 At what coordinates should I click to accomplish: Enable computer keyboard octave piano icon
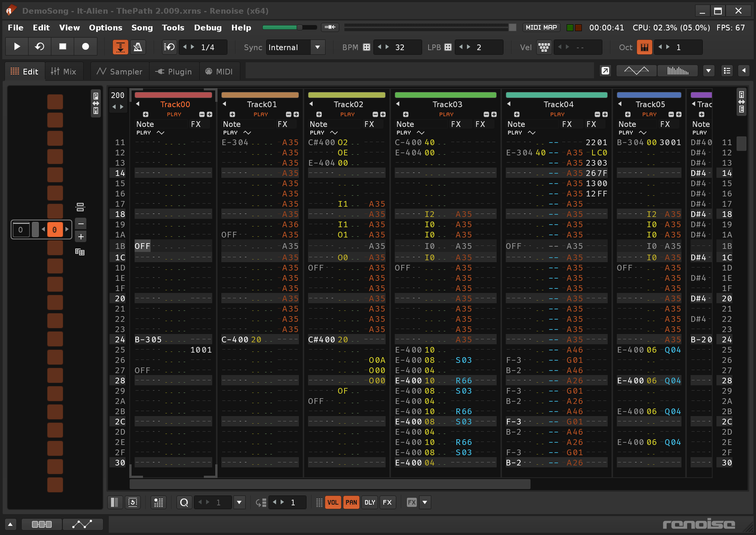tap(644, 47)
